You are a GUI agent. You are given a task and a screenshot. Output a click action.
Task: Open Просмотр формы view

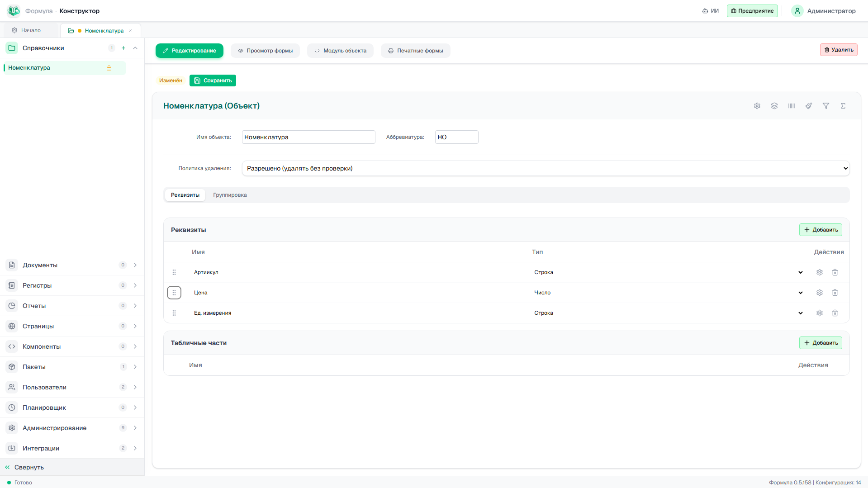(266, 51)
